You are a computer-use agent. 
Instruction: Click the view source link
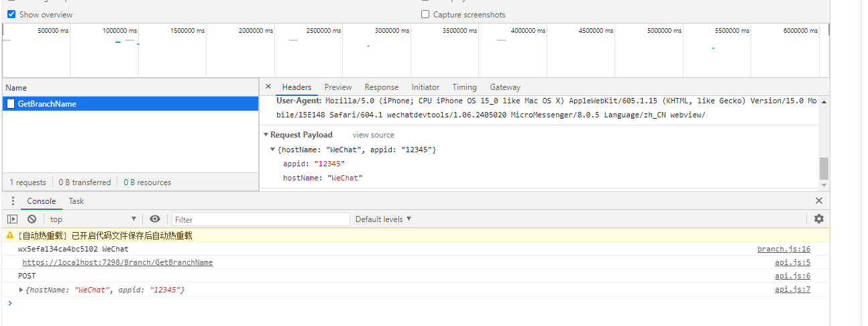point(374,135)
